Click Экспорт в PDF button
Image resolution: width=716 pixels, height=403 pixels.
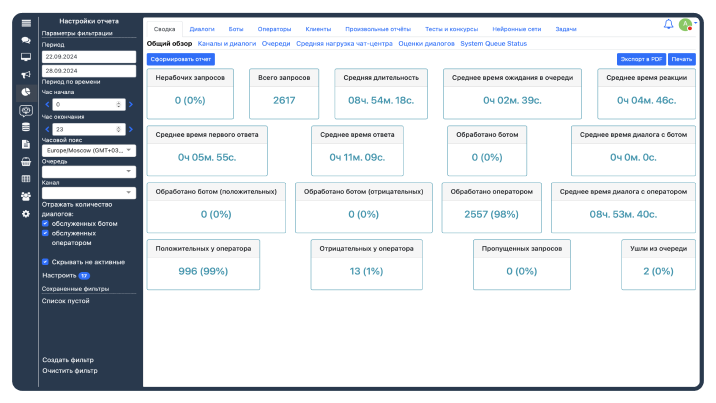pos(641,59)
